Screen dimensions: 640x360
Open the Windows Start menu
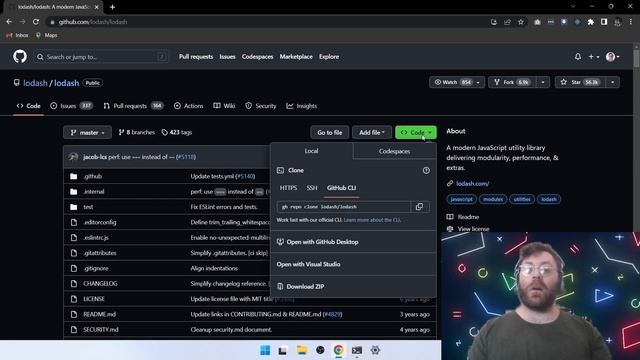point(265,350)
